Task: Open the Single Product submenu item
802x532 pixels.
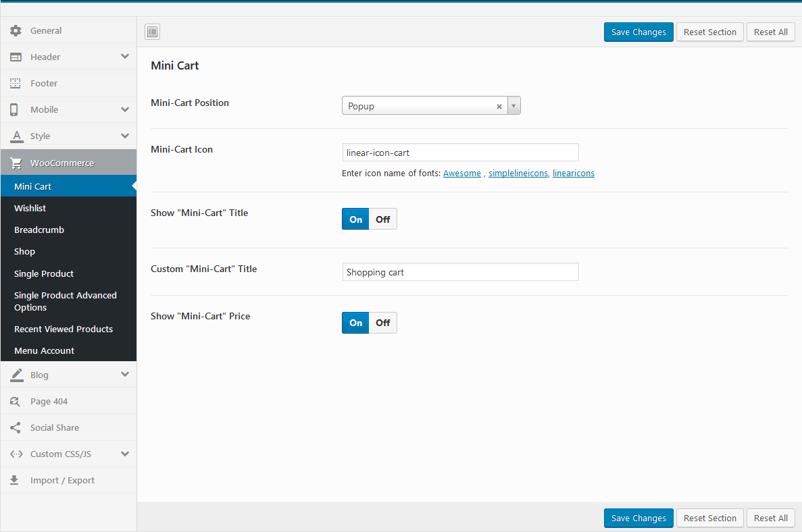Action: pyautogui.click(x=68, y=274)
